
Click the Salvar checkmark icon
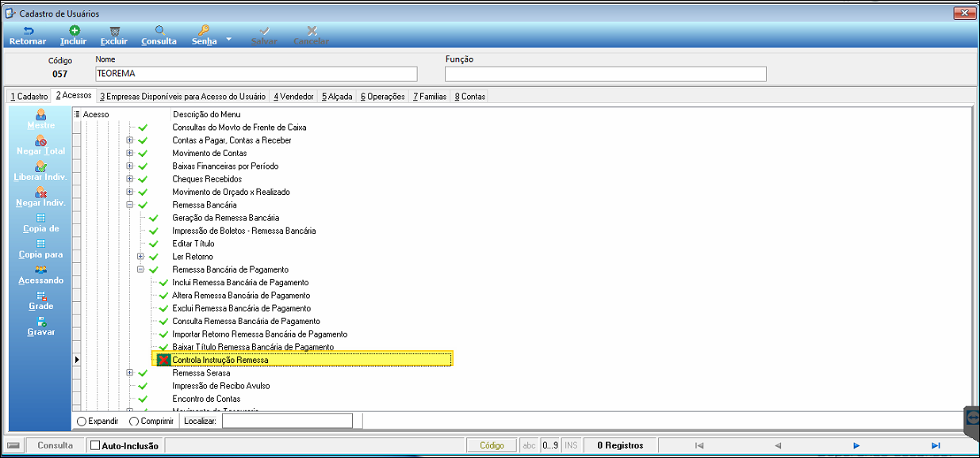pyautogui.click(x=264, y=30)
